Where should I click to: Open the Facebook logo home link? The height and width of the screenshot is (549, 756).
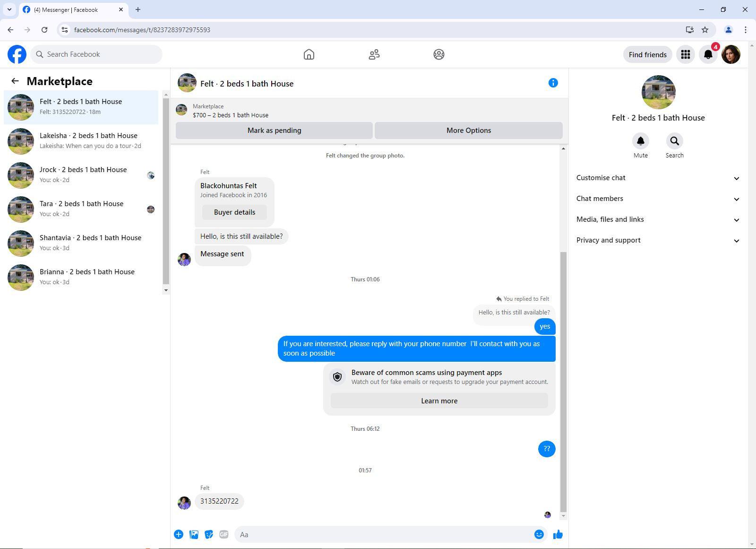[x=17, y=54]
